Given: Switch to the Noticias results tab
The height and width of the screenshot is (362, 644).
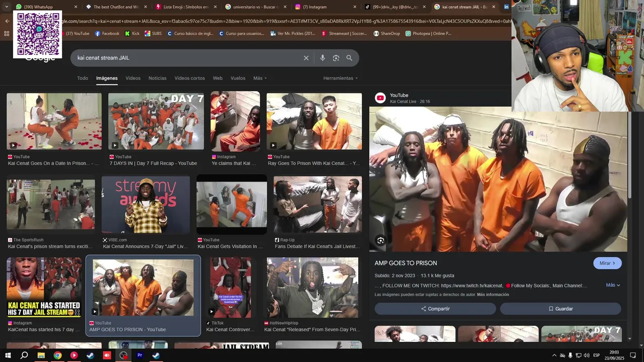Looking at the screenshot, I should [157, 78].
